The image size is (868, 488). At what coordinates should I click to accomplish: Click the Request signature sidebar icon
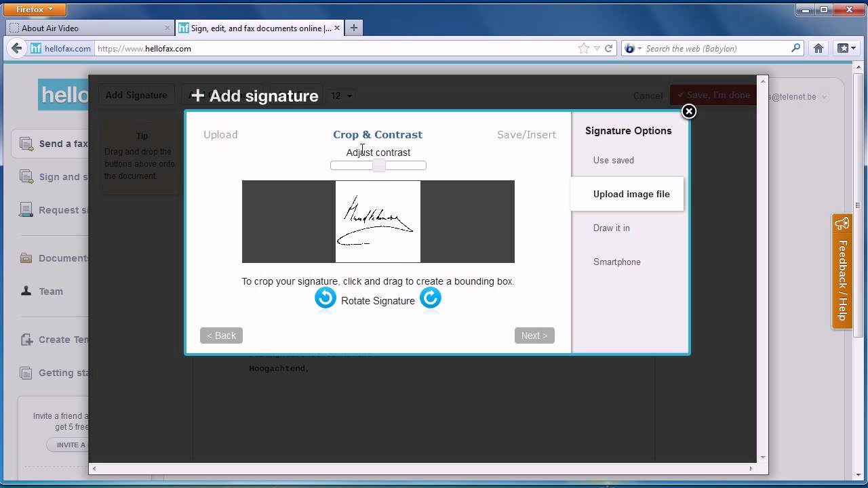click(x=26, y=210)
